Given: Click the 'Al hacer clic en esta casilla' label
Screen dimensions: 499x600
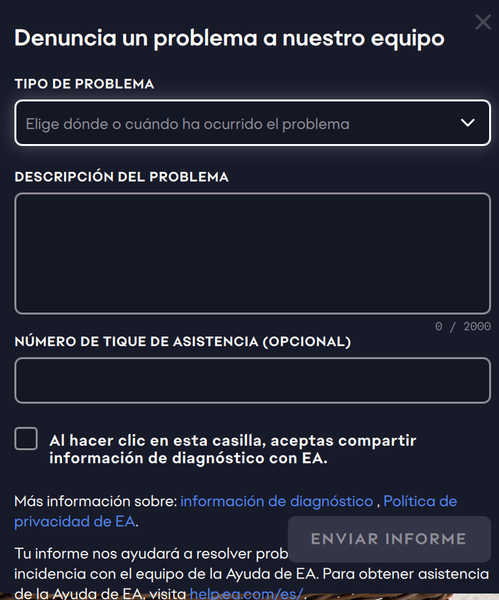Looking at the screenshot, I should coord(233,449).
